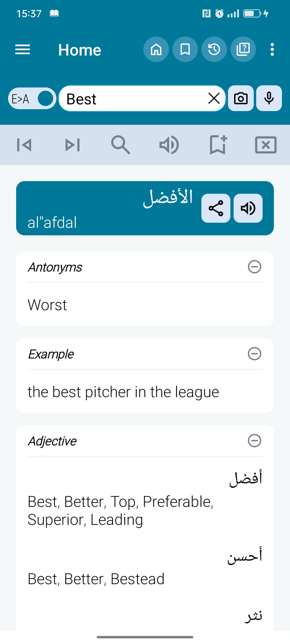
Task: Listen to the word with toolbar speaker
Action: tap(169, 145)
